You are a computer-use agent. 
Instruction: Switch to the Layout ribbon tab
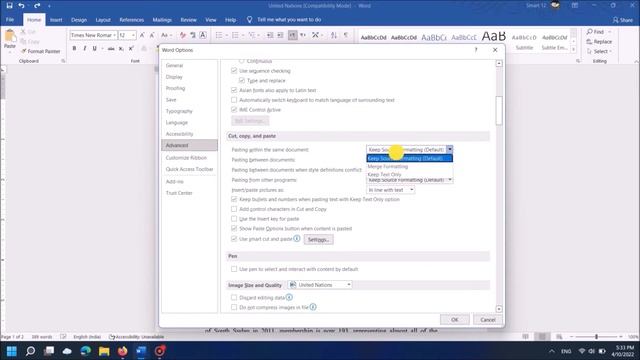[103, 20]
